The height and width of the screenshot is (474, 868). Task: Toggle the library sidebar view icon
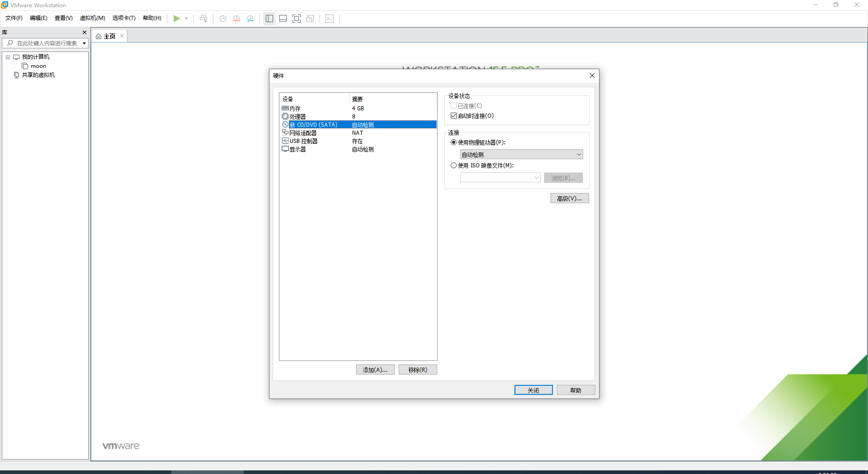point(269,19)
